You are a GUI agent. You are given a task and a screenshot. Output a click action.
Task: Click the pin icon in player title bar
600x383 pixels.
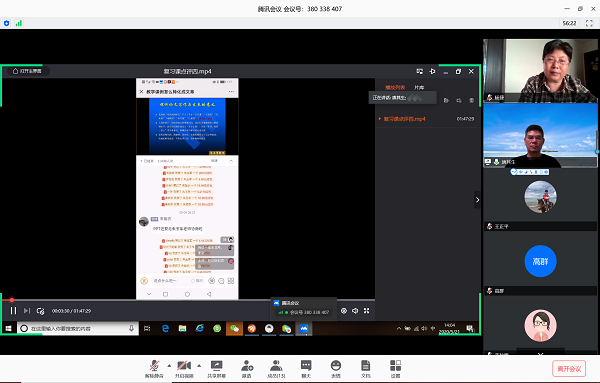432,71
